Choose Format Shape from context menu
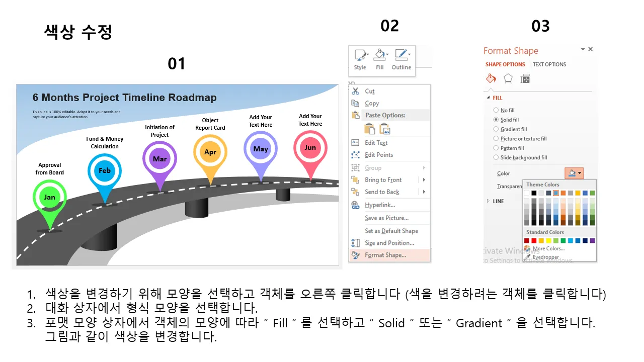This screenshot has width=644, height=362. [385, 255]
